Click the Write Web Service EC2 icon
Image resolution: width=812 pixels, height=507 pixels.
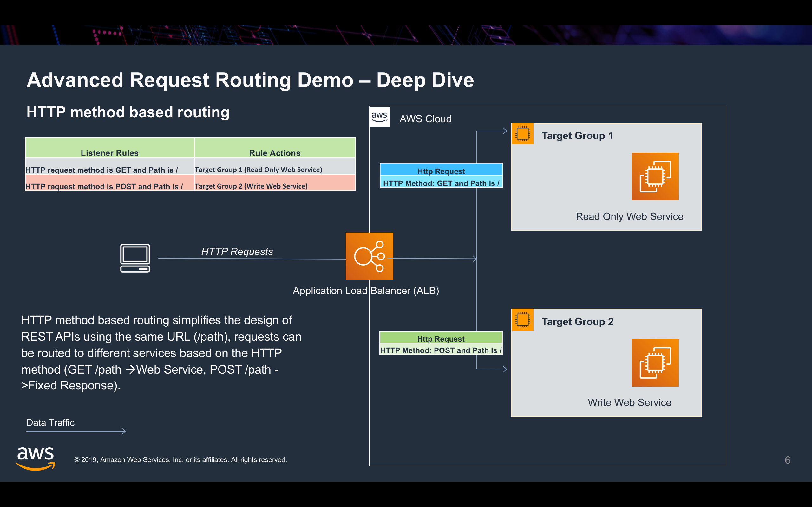(655, 363)
